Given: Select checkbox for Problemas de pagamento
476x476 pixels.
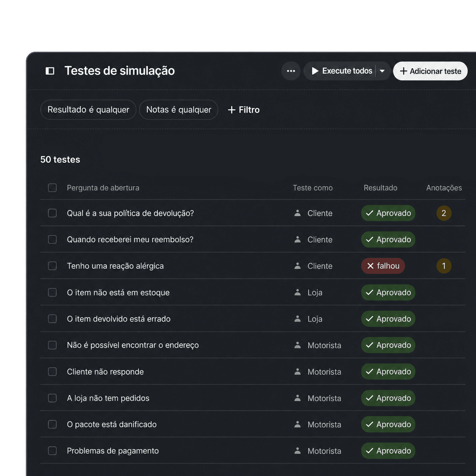Looking at the screenshot, I should (x=52, y=451).
